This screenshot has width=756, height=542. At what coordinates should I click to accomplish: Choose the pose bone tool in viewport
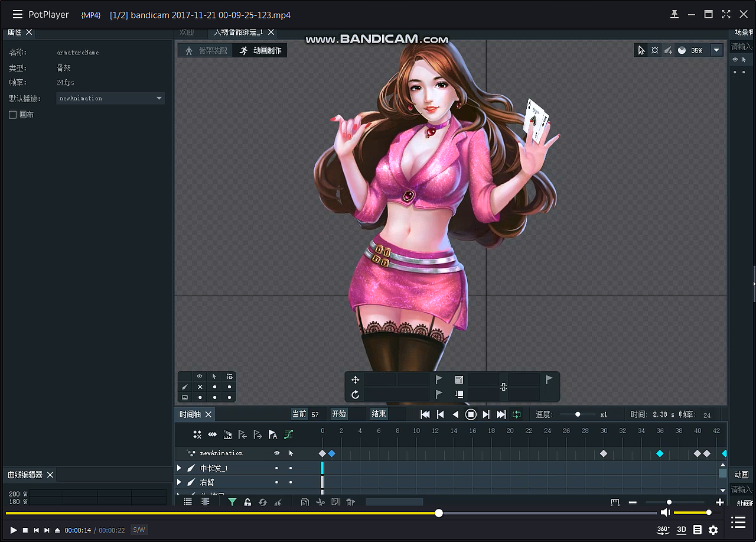tap(655, 50)
